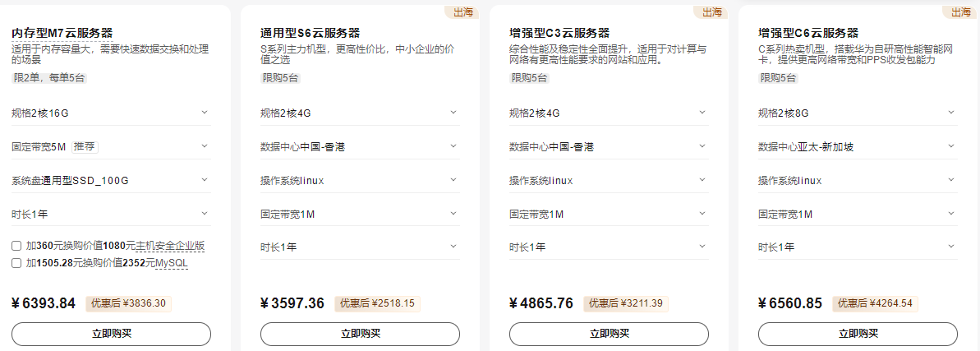This screenshot has width=980, height=351.
Task: Click 立即购买 for 内存型M7 server
Action: click(x=111, y=334)
